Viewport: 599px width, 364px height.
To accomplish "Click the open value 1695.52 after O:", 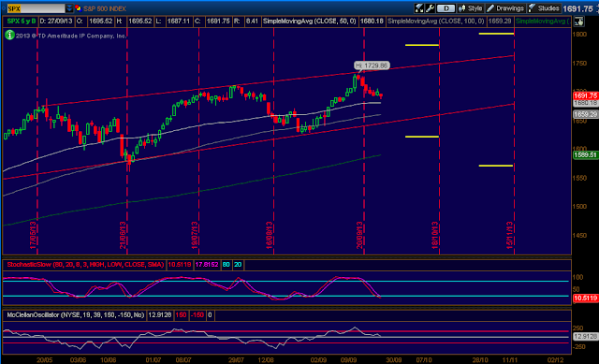I will (101, 22).
